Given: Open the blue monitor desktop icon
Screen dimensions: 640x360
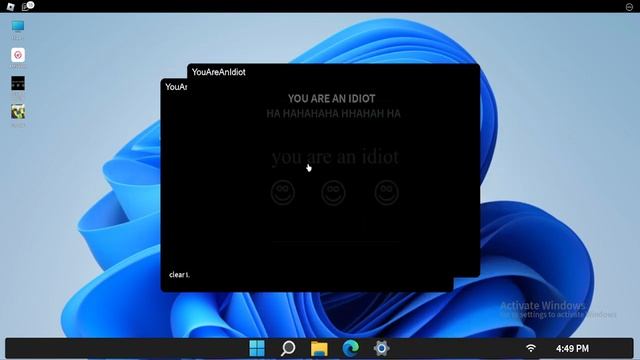Looking at the screenshot, I should pyautogui.click(x=18, y=26).
